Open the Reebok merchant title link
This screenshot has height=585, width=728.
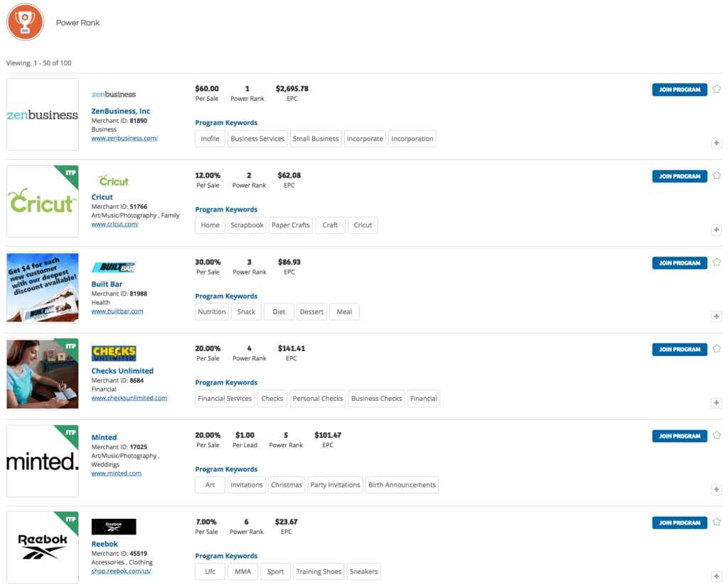pyautogui.click(x=105, y=544)
